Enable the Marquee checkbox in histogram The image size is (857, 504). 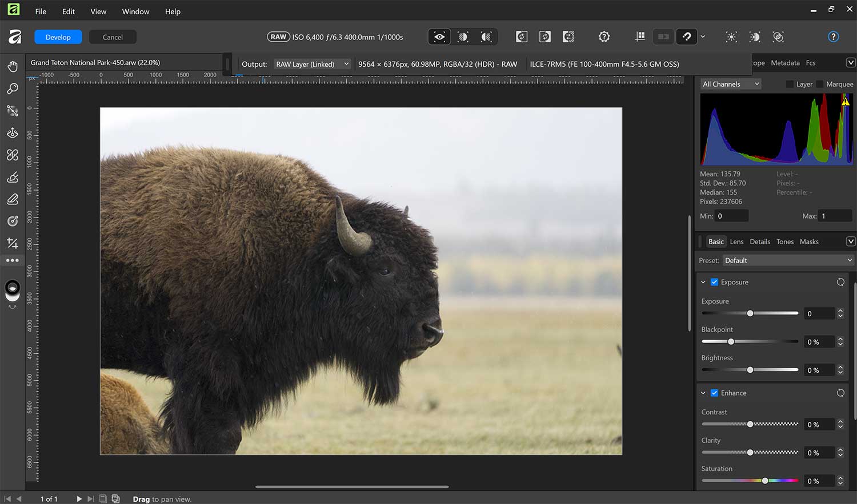(819, 84)
